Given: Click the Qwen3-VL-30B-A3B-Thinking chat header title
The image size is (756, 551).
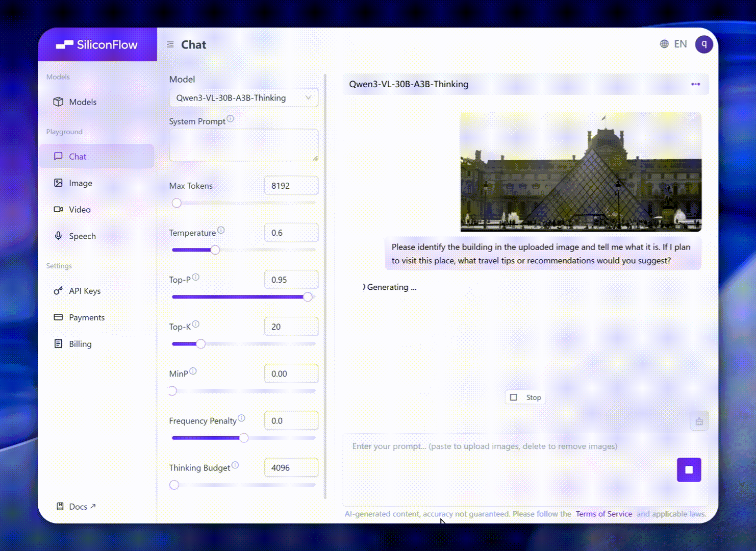Looking at the screenshot, I should click(409, 84).
